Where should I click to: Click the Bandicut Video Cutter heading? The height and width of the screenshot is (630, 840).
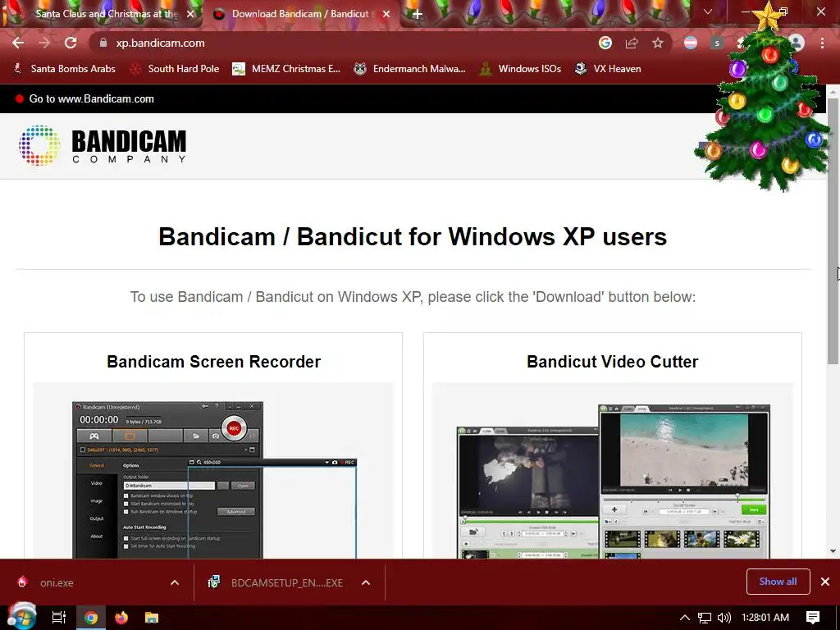(612, 362)
